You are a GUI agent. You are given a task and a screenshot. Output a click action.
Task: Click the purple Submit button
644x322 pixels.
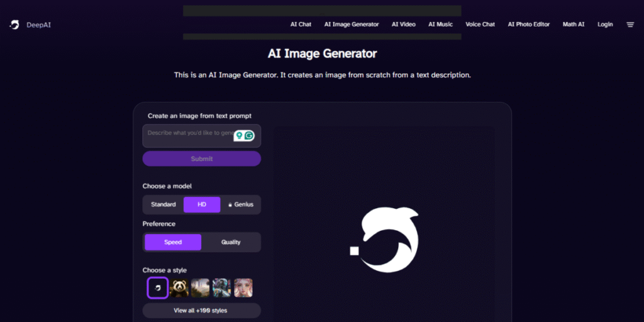point(202,158)
